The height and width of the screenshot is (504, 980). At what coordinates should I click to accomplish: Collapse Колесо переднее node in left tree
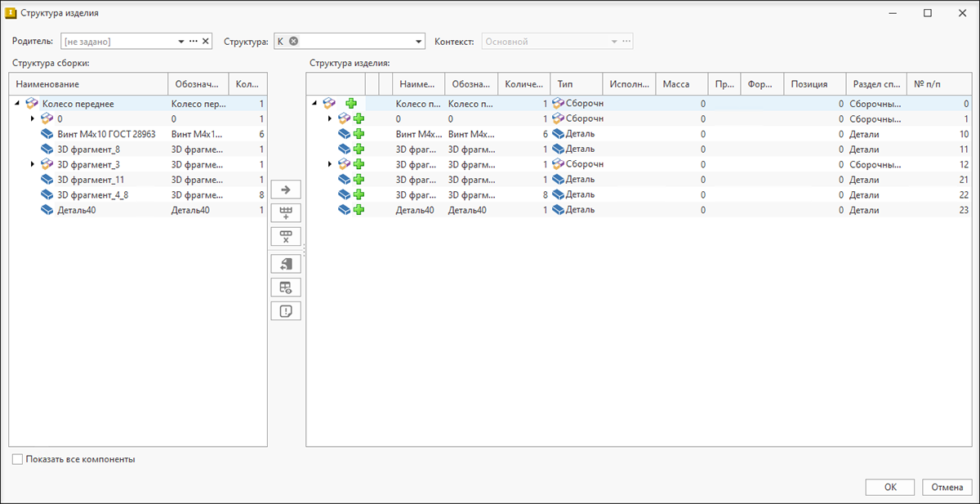pos(18,104)
